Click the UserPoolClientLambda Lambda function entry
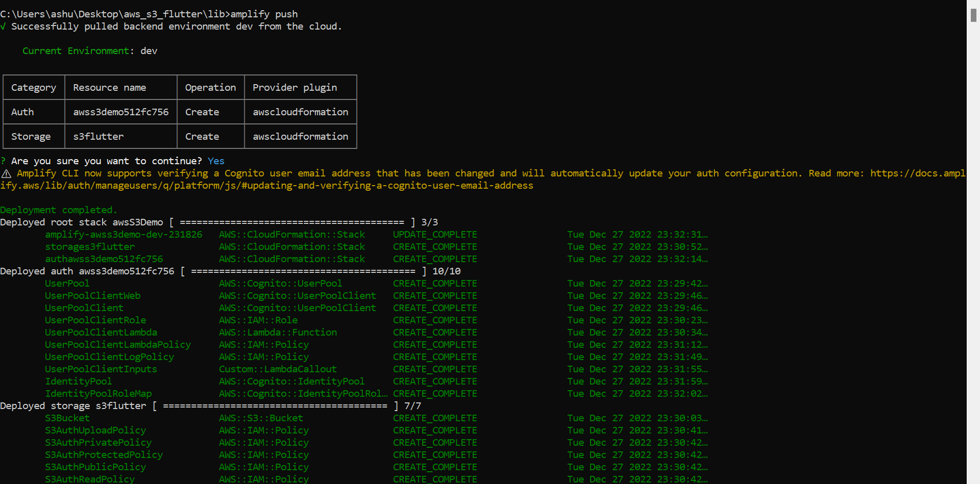Screen dimensions: 980x484 101,332
